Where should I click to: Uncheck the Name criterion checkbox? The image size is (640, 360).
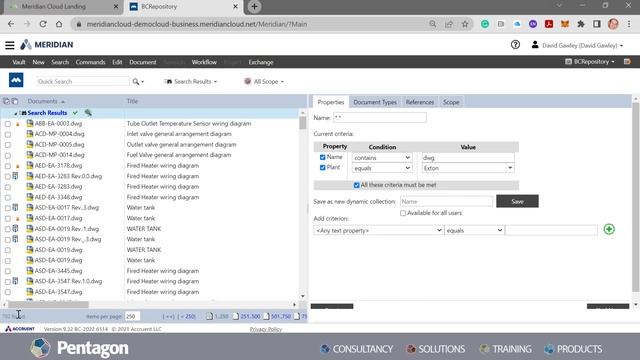(322, 157)
